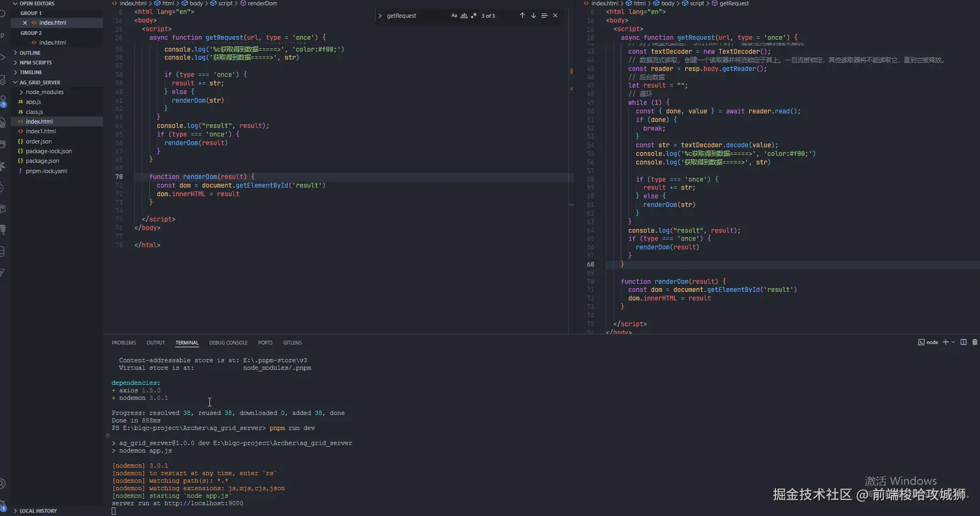The image size is (980, 516).
Task: Open index1.html in the explorer
Action: [x=41, y=131]
